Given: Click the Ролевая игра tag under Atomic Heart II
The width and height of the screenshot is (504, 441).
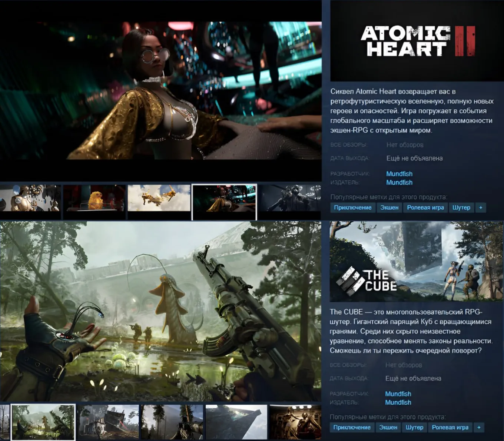Looking at the screenshot, I should [x=425, y=208].
